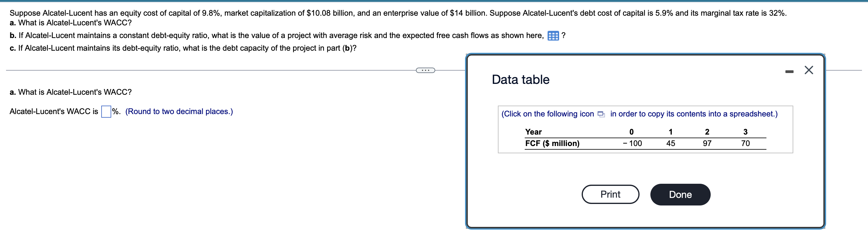868x245 pixels.
Task: Select the FCF value 97 cell
Action: pos(707,143)
